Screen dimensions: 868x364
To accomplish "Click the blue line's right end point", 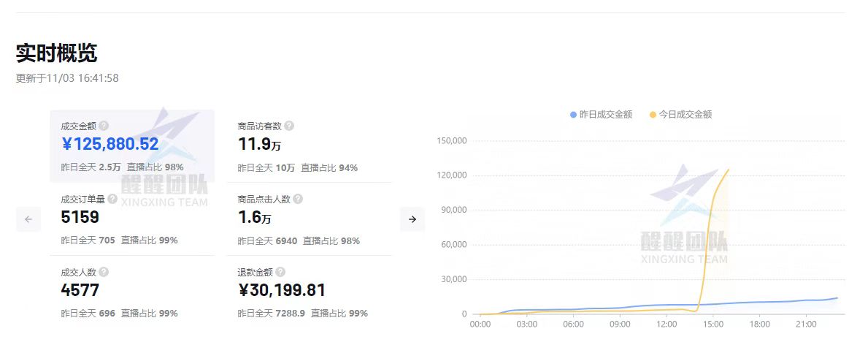I will coord(837,298).
